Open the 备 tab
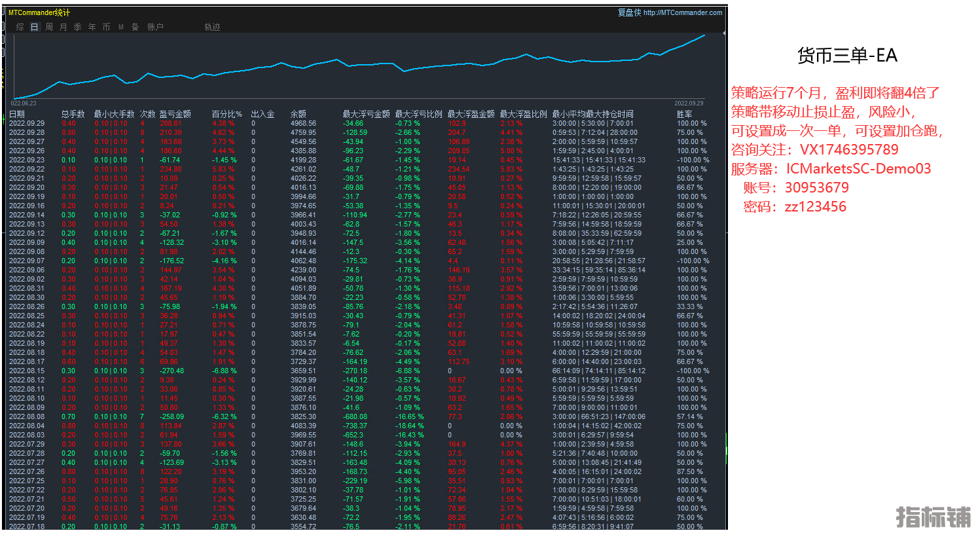980x533 pixels. point(136,27)
